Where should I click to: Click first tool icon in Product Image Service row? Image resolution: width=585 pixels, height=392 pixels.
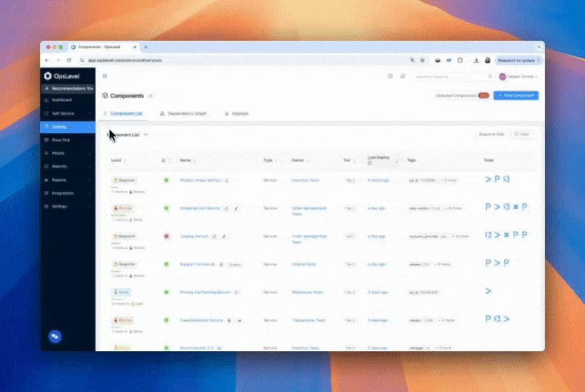point(488,179)
